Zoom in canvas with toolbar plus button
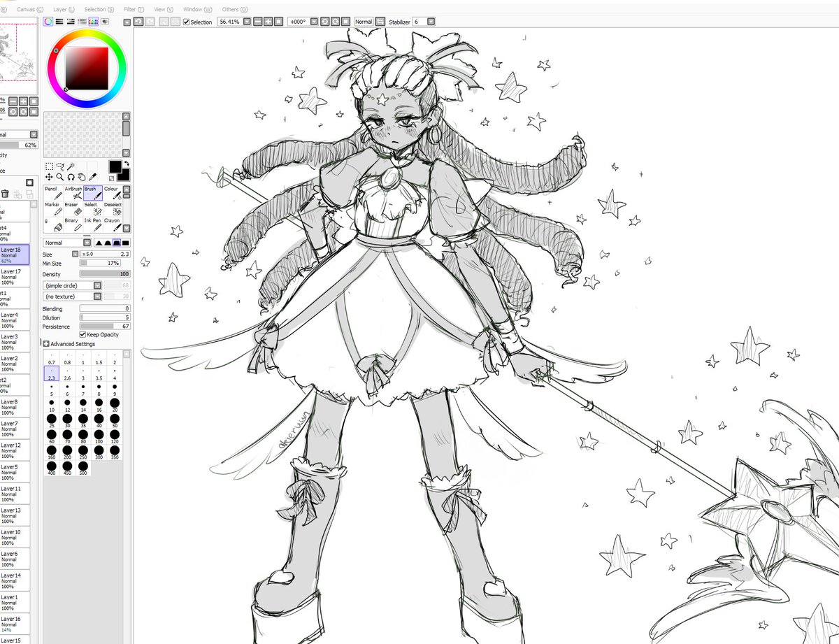Viewport: 839px width, 644px height. (x=268, y=22)
